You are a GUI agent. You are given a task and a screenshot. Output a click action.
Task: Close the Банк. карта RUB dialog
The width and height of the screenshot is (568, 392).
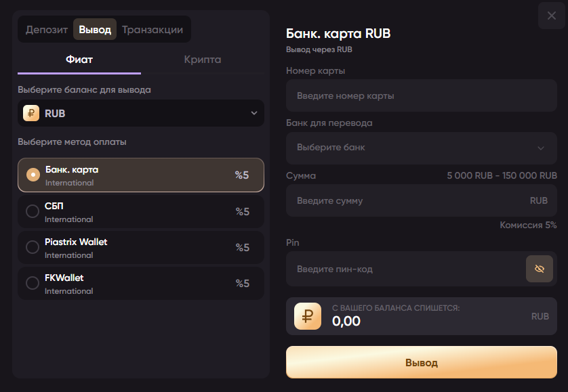tap(551, 16)
